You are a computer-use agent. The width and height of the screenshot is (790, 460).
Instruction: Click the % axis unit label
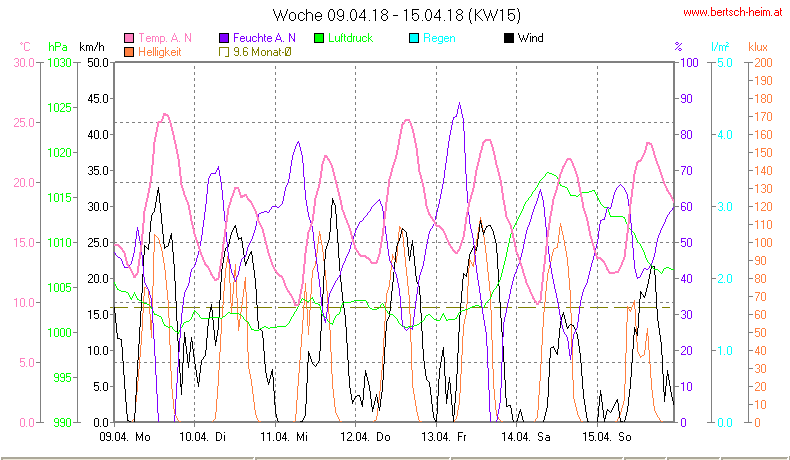(x=679, y=47)
